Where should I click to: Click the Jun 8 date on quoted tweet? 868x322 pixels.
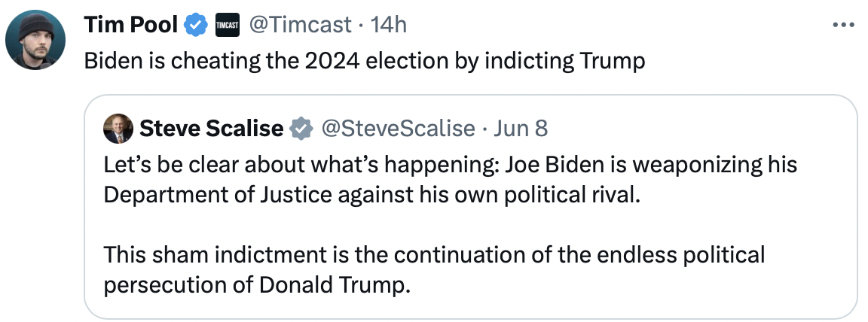pyautogui.click(x=520, y=129)
